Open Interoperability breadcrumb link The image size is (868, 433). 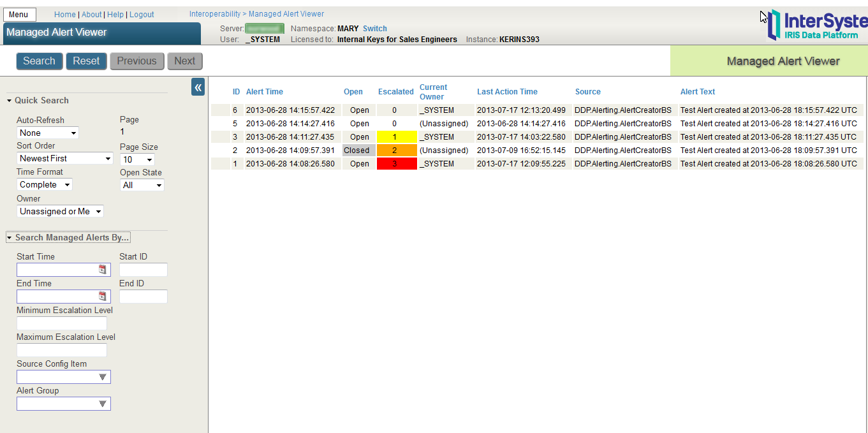click(x=215, y=14)
